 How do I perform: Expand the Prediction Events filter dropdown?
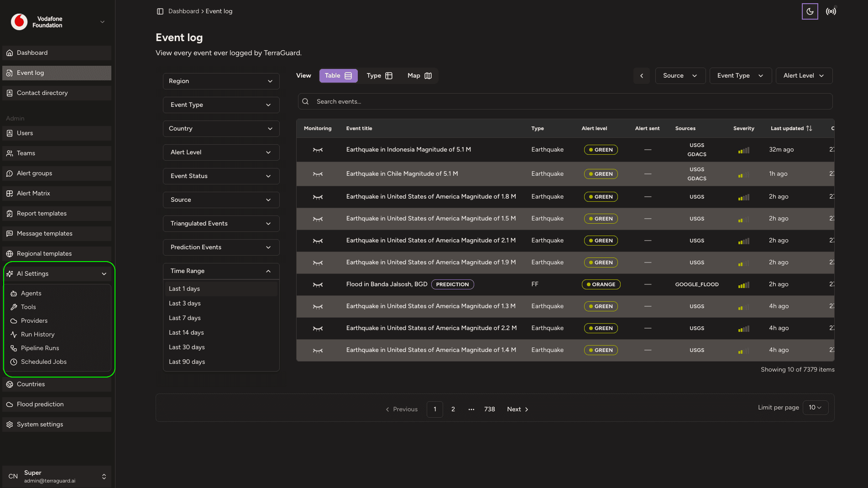[x=221, y=247]
